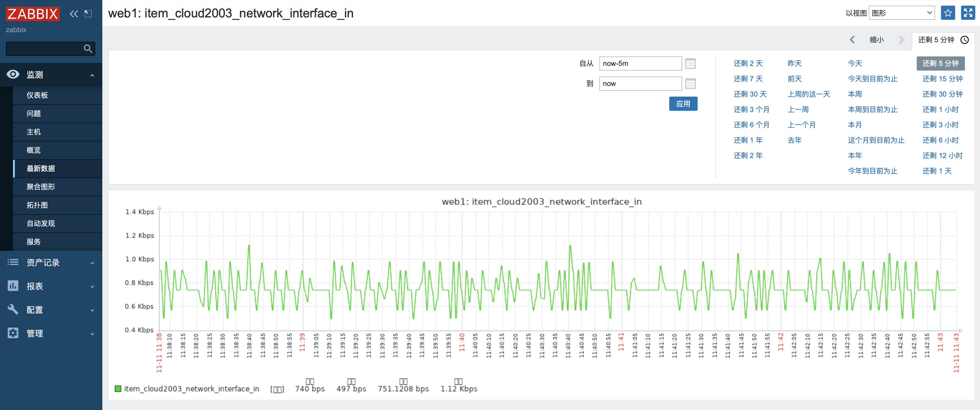Select 上周的这一天 time range
Image resolution: width=980 pixels, height=410 pixels.
pos(808,94)
